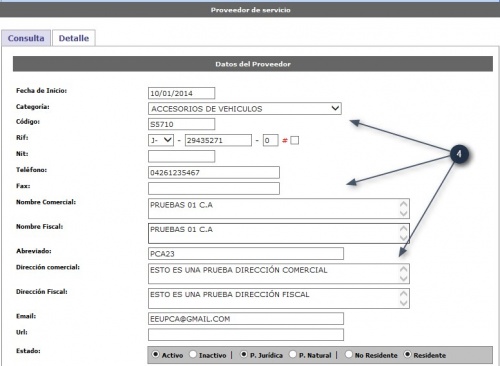Click the up arrow in Nombre Comercial box

[x=404, y=204]
